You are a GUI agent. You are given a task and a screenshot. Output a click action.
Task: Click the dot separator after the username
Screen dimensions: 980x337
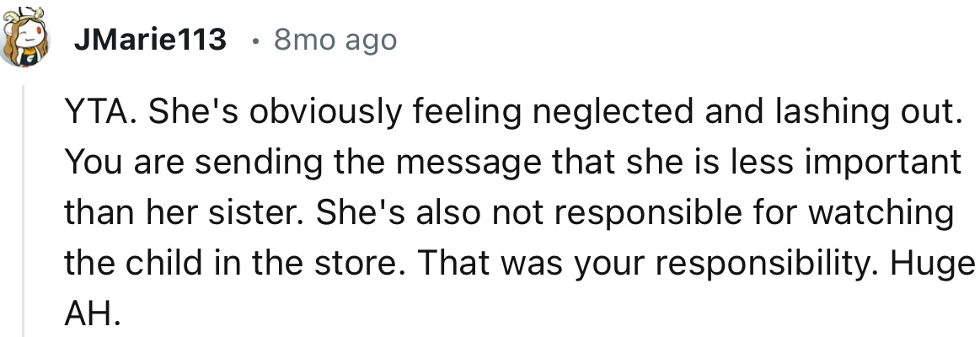[255, 40]
